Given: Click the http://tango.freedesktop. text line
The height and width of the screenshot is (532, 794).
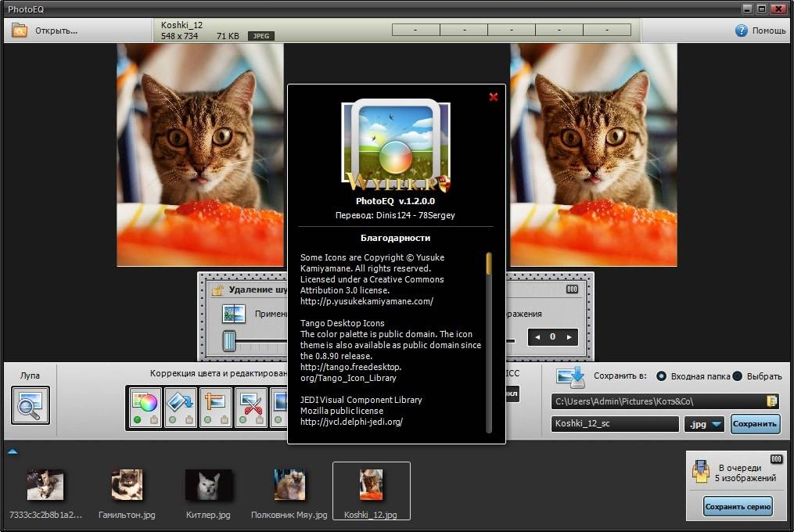Looking at the screenshot, I should point(350,367).
